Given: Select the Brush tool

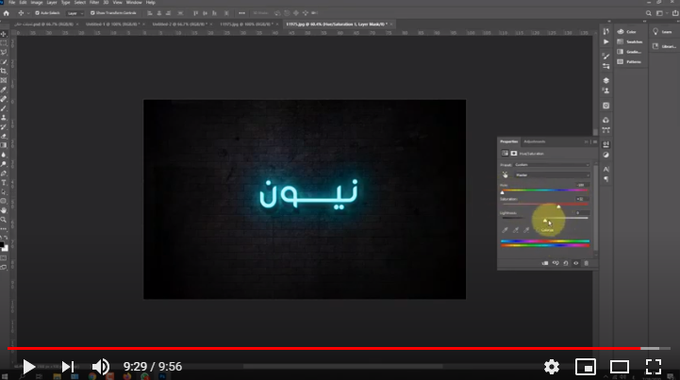Looking at the screenshot, I should 4,108.
